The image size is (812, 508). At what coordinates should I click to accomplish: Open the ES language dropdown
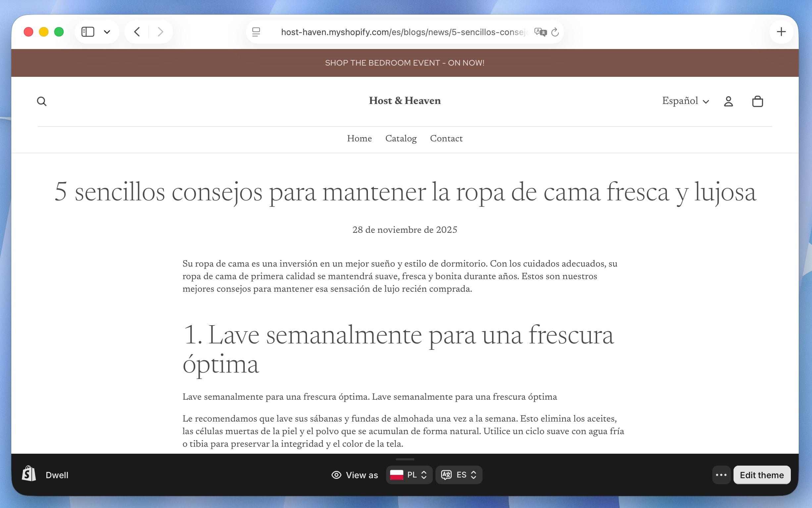[x=459, y=475]
